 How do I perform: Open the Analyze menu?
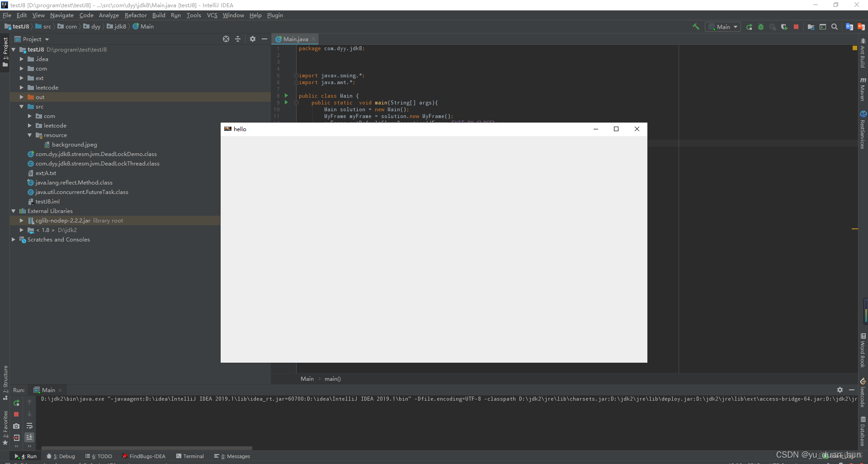tap(108, 15)
